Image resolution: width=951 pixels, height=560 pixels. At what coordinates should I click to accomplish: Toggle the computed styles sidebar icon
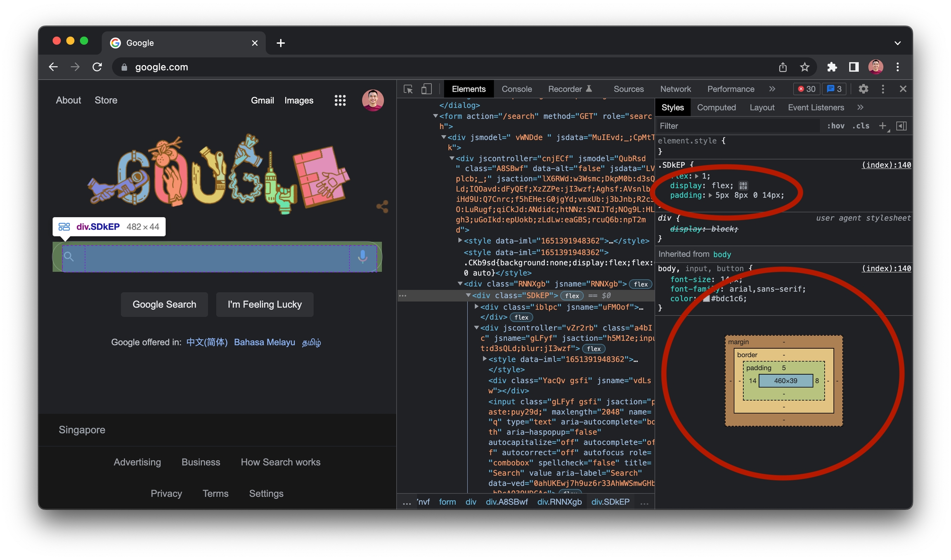pos(901,126)
